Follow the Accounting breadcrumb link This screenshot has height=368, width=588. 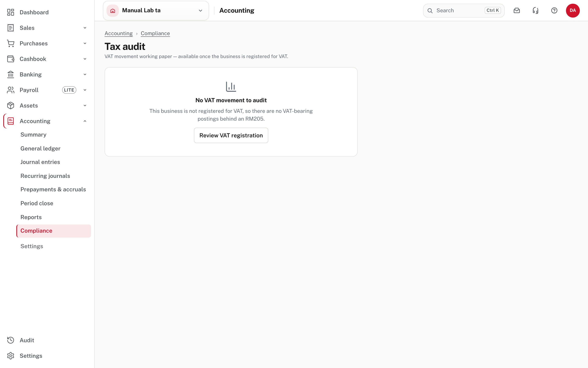[x=119, y=33]
